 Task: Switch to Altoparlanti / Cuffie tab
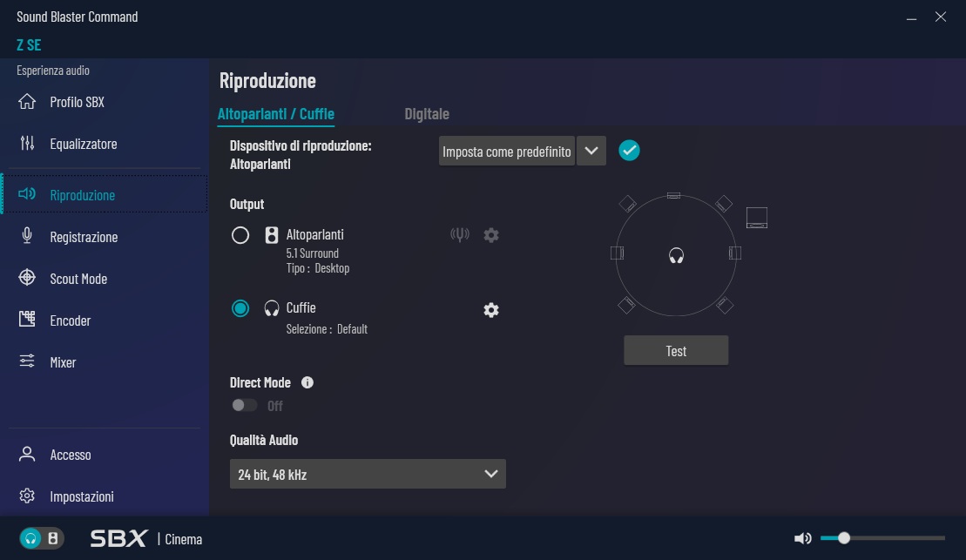(276, 114)
